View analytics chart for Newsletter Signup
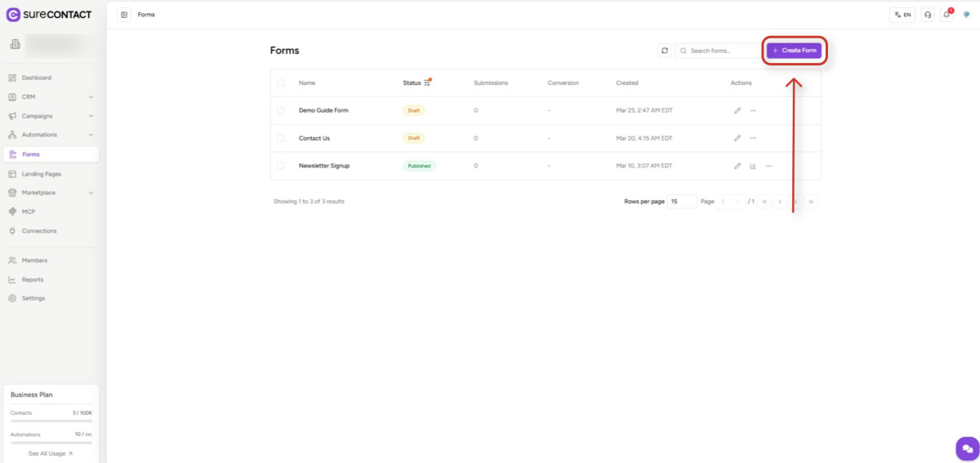The image size is (980, 463). [753, 166]
